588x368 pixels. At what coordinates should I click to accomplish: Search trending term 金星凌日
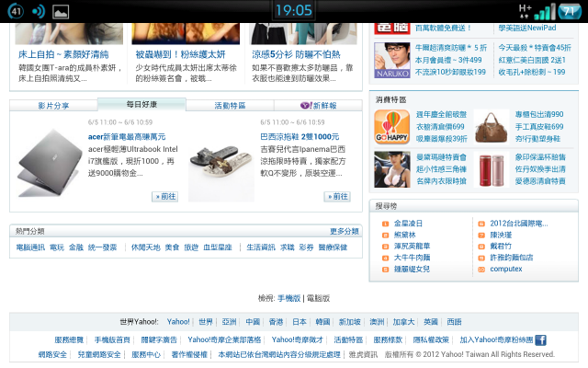(408, 224)
